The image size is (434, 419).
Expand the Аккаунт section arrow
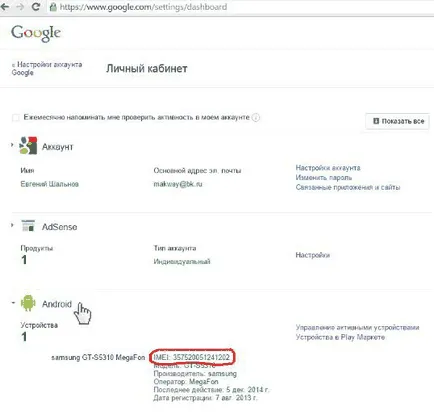coord(12,145)
